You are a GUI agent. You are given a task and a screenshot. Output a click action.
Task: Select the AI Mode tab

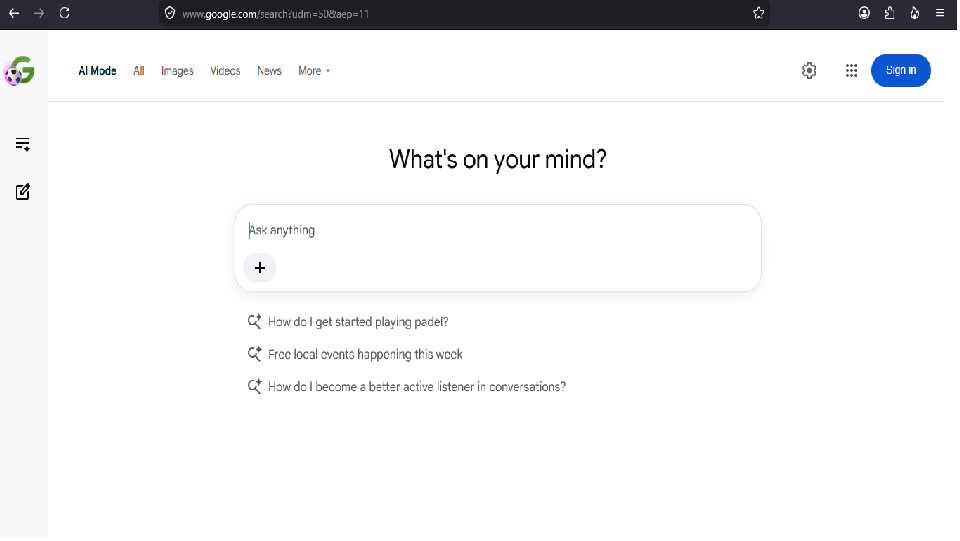point(97,71)
